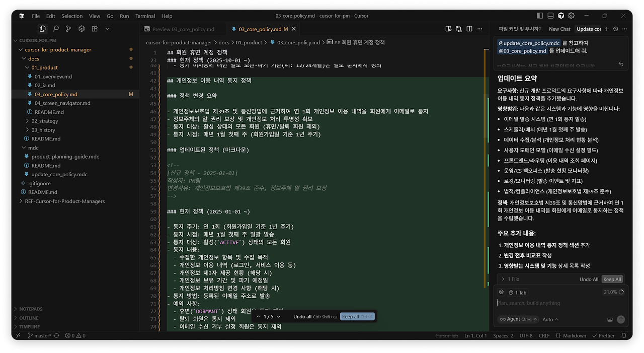Open the Search view icon
The image size is (644, 353).
click(56, 29)
